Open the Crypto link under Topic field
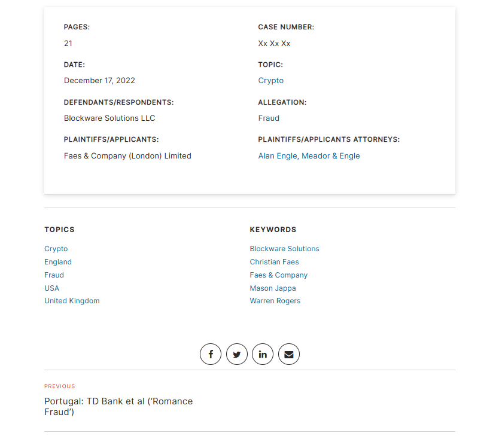The height and width of the screenshot is (448, 496). click(271, 81)
